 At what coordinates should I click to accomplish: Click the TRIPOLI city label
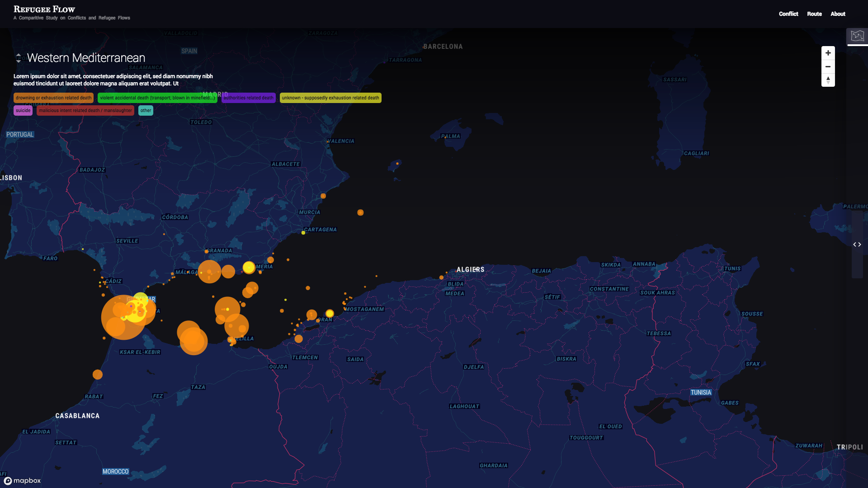tap(849, 447)
